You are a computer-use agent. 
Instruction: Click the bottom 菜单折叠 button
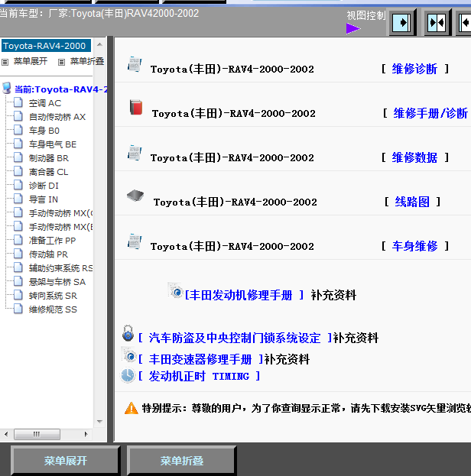[182, 460]
